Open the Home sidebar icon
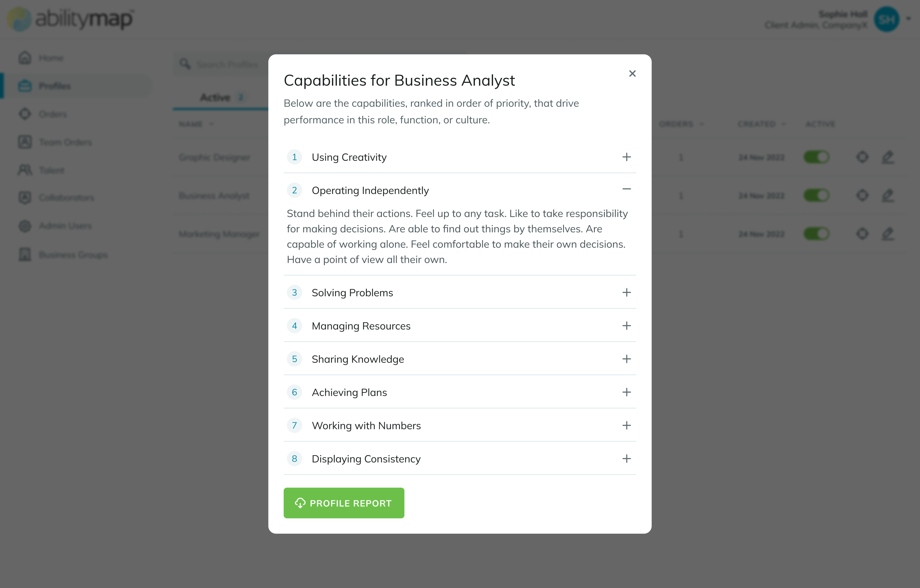This screenshot has height=588, width=920. pyautogui.click(x=25, y=58)
